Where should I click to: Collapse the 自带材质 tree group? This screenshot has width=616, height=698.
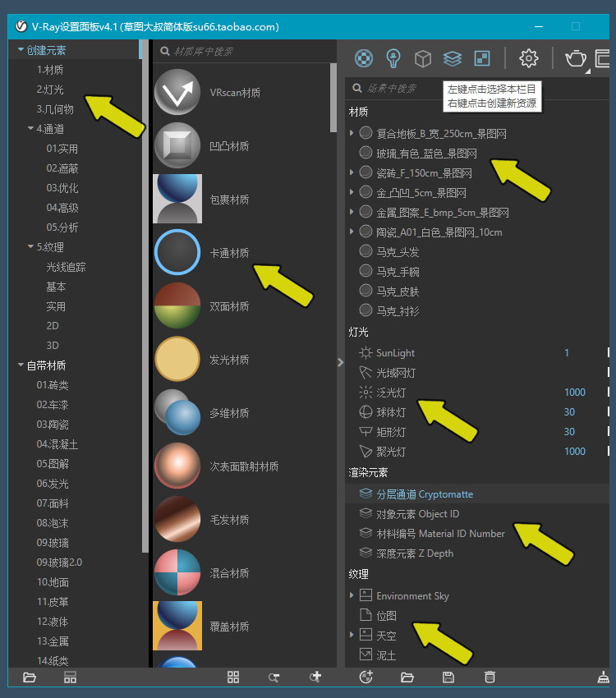point(21,365)
